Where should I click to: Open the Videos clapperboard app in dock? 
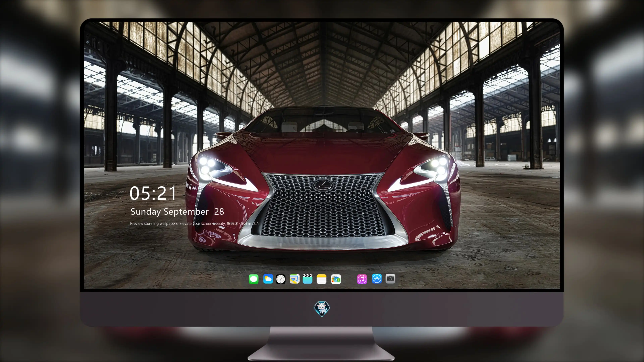coord(308,279)
